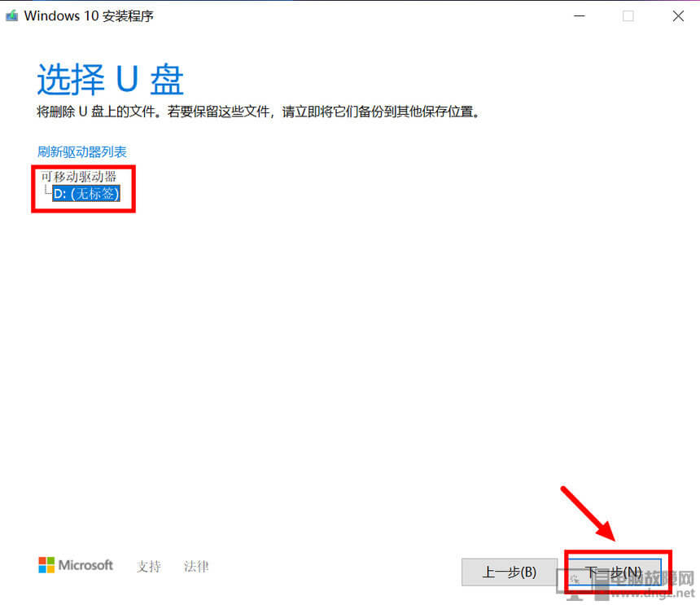Open the 法律 legal link

(x=196, y=566)
